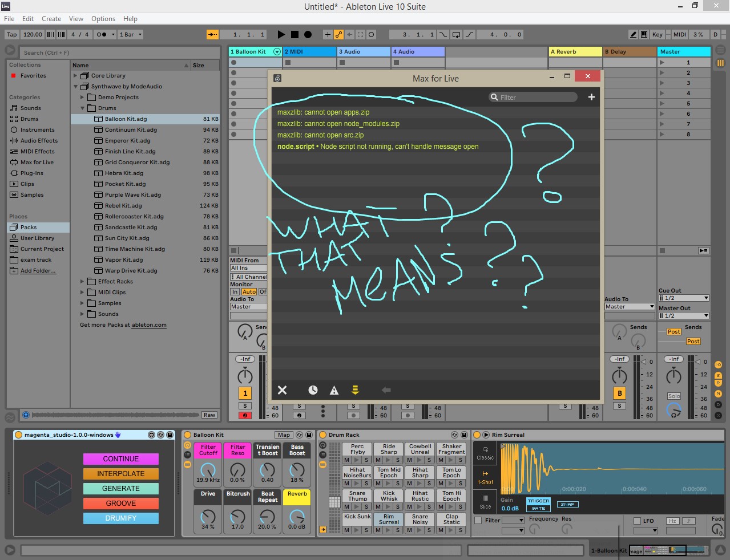
Task: Open magenta_studio device in Max editor
Action: 152,435
